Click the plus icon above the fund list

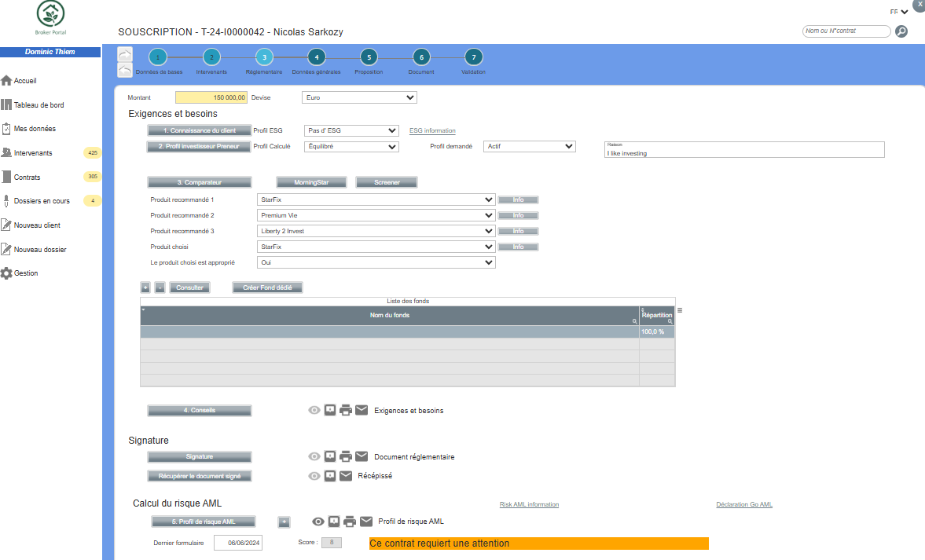[x=145, y=287]
